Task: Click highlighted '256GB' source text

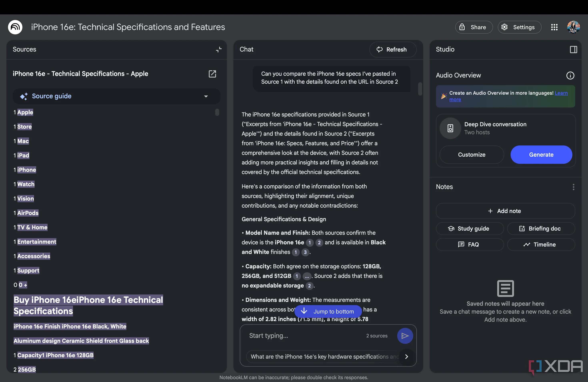Action: point(27,369)
